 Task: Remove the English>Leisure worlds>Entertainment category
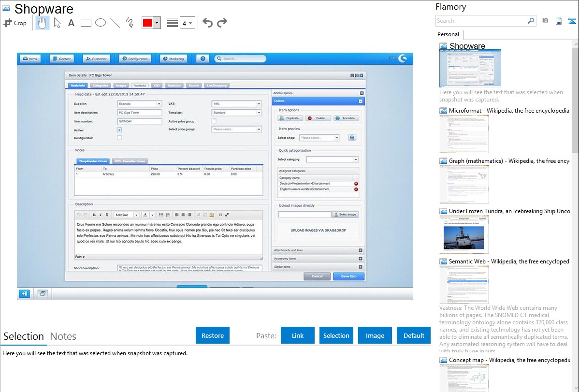356,189
